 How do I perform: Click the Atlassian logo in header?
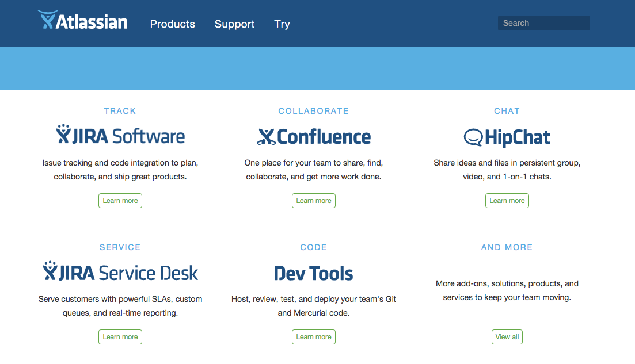coord(83,20)
